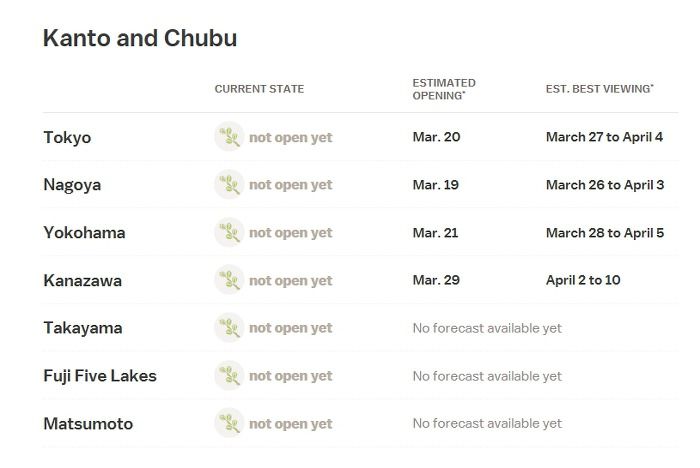Image resolution: width=700 pixels, height=468 pixels.
Task: Open the Matsumoto city link
Action: (x=88, y=423)
